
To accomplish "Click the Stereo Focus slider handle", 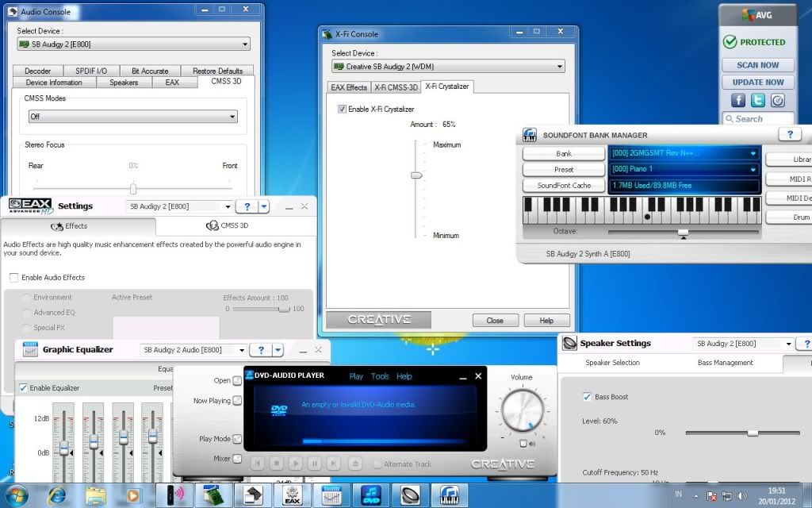I will [133, 187].
